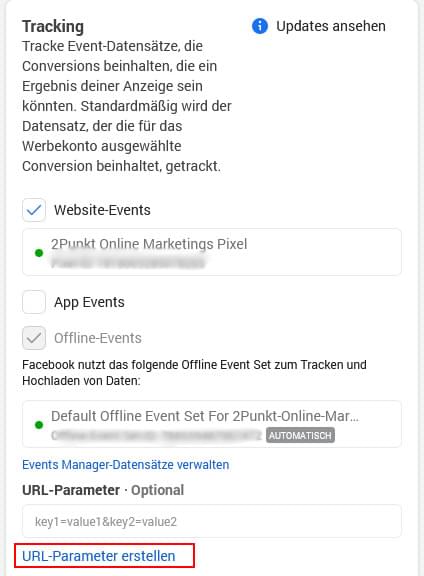Click the blurred Pixel ID under the pixel name

tap(127, 263)
